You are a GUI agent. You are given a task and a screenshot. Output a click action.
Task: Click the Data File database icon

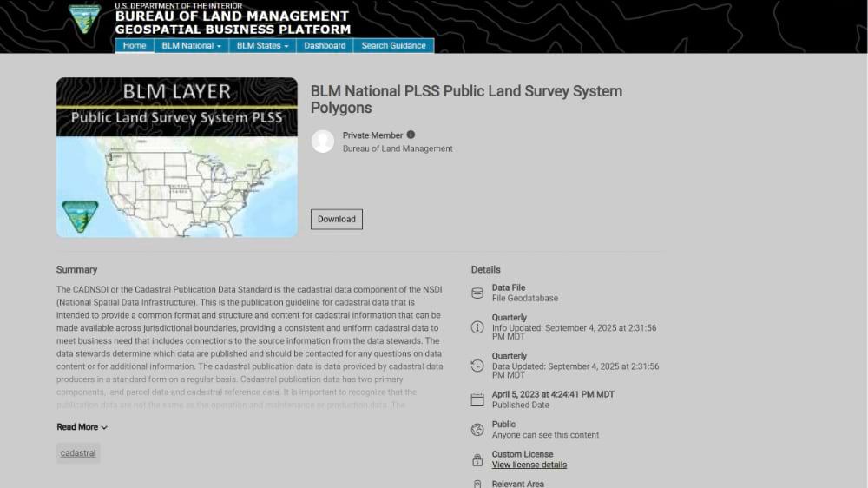(x=477, y=293)
